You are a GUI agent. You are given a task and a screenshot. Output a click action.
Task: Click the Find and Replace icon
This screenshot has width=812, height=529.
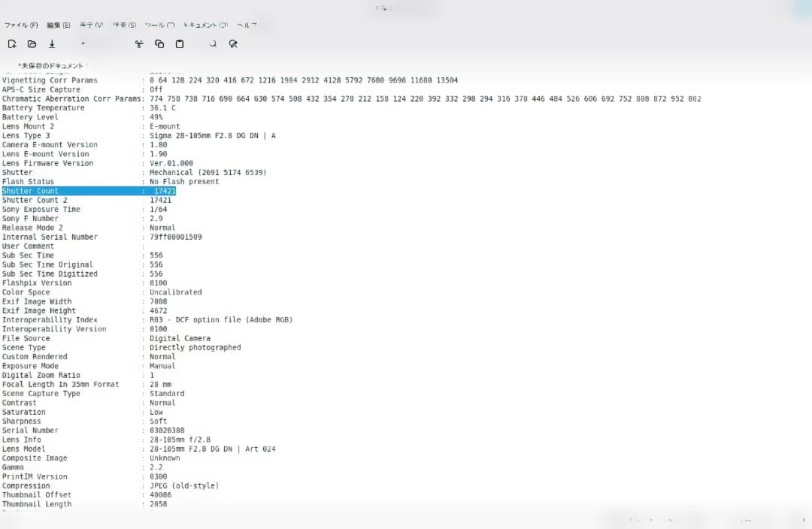233,44
